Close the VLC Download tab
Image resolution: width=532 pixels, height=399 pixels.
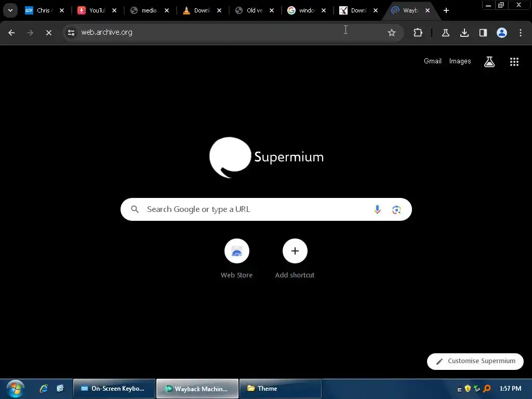[219, 10]
